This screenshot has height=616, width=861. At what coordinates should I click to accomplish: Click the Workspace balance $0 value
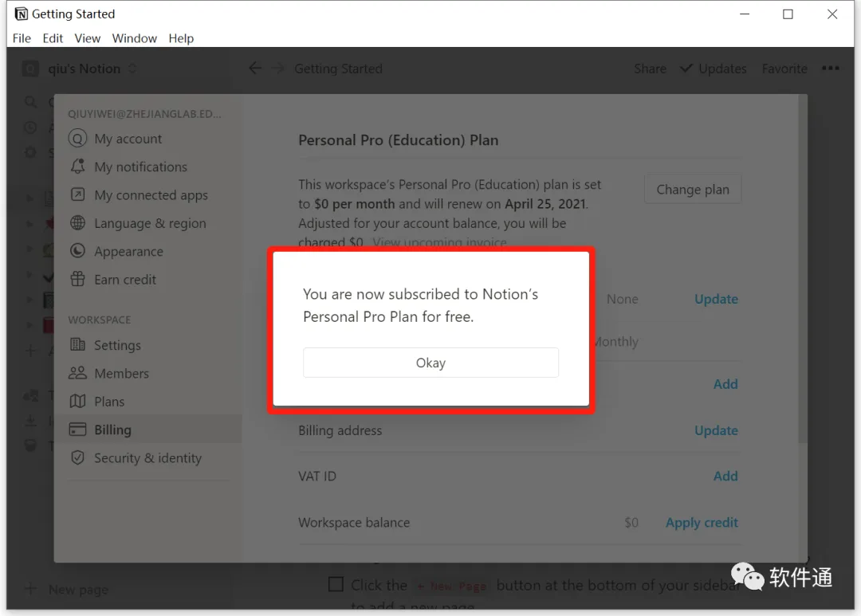tap(631, 523)
